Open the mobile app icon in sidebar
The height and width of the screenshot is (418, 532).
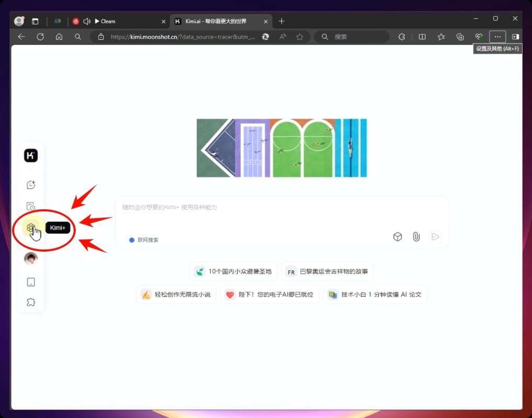pos(30,282)
